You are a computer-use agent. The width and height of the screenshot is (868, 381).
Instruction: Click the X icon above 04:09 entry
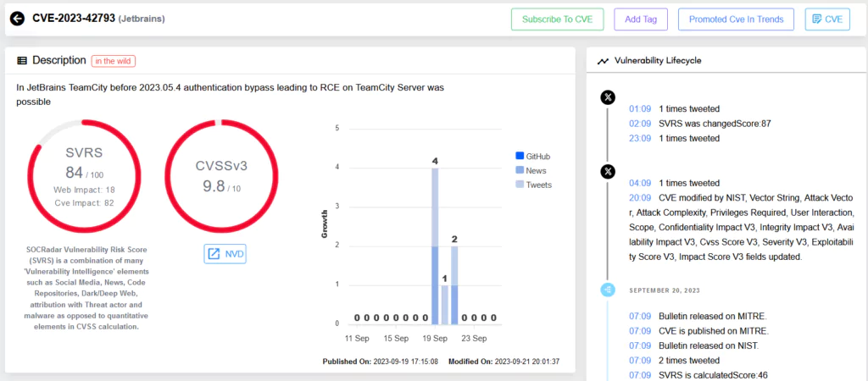click(x=608, y=171)
